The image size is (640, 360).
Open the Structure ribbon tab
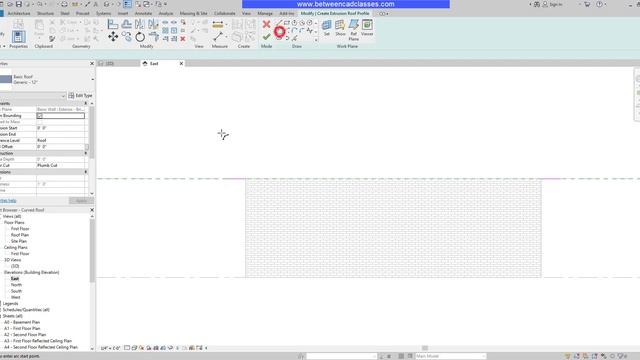45,13
